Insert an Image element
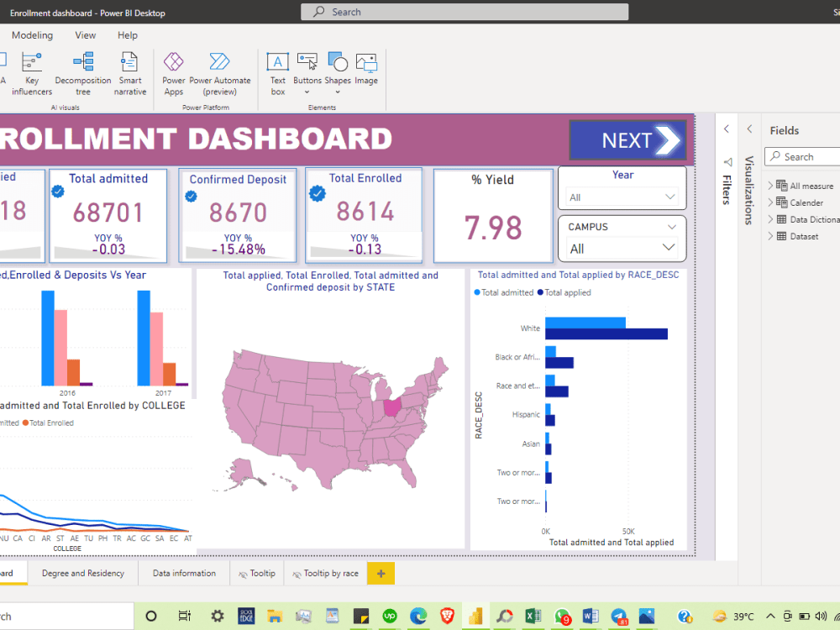 366,70
